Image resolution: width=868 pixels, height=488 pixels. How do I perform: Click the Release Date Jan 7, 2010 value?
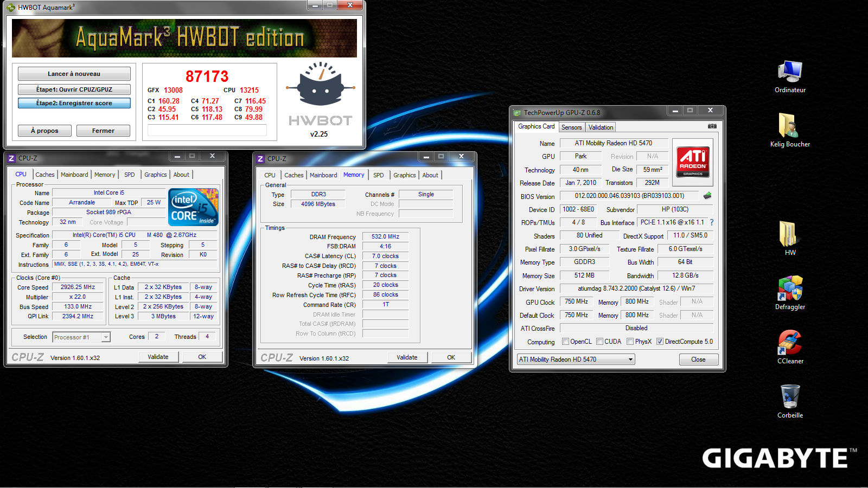click(580, 183)
